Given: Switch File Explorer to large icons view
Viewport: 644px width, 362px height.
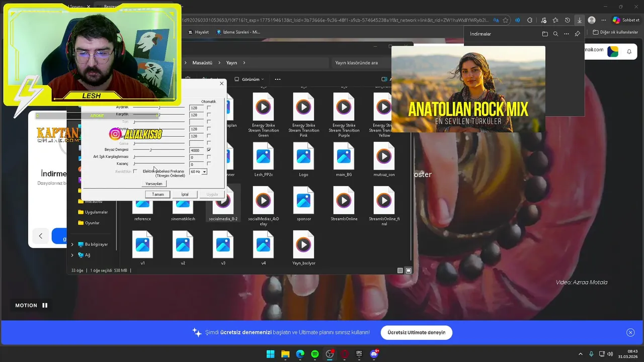Looking at the screenshot, I should point(409,270).
